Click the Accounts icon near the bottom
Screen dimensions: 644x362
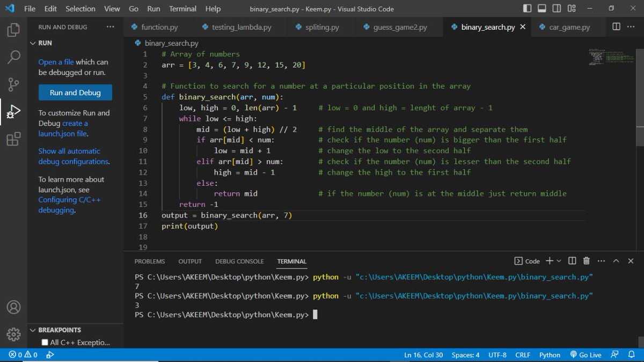[13, 308]
